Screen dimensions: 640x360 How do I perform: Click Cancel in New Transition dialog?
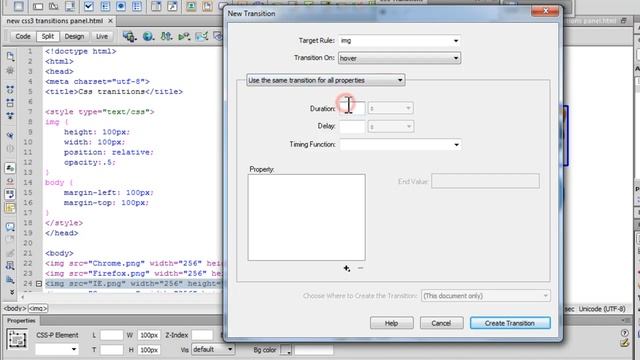(x=441, y=323)
